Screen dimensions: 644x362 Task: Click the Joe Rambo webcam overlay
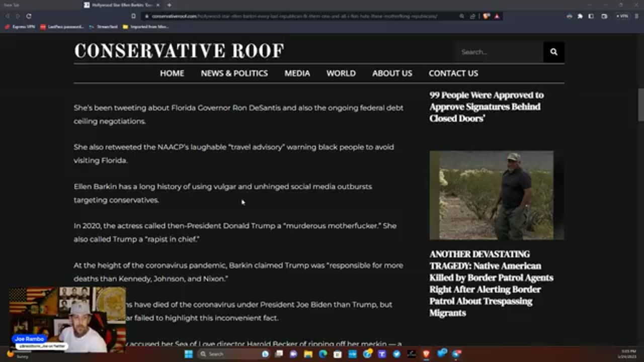[67, 319]
